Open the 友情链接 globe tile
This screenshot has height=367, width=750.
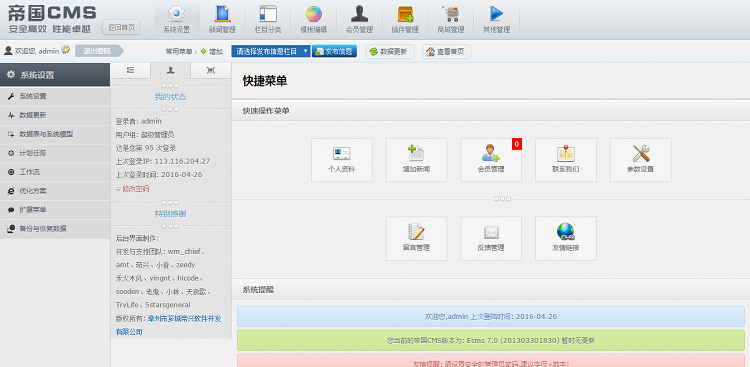566,238
